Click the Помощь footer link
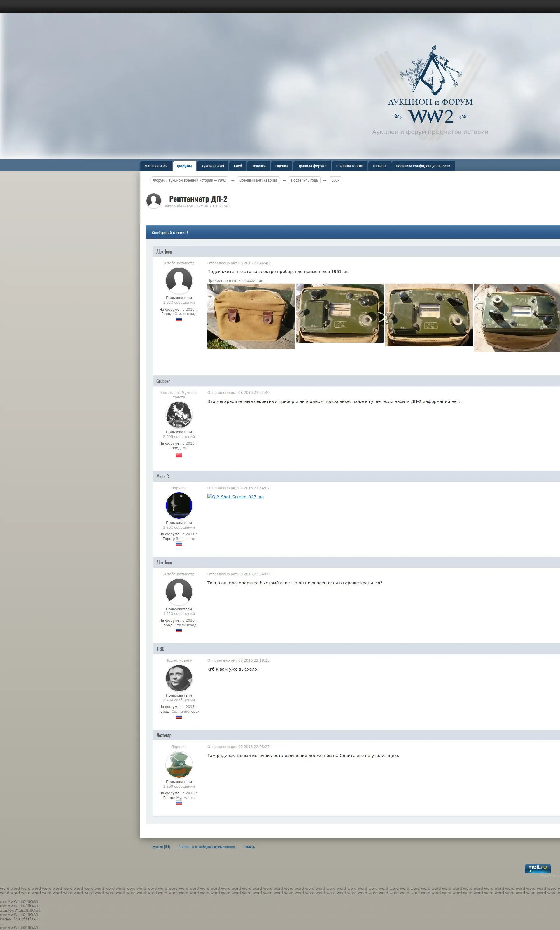Viewport: 560px width, 930px height. (x=249, y=847)
